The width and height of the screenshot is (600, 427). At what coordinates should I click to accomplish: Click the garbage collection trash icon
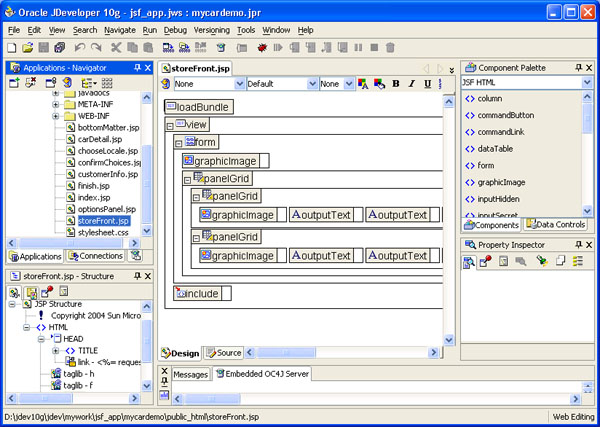(x=390, y=48)
